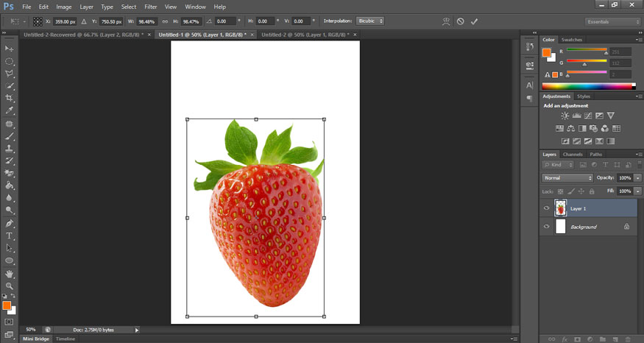Cancel the transform with the circle-slash icon
This screenshot has width=644, height=343.
(x=460, y=21)
